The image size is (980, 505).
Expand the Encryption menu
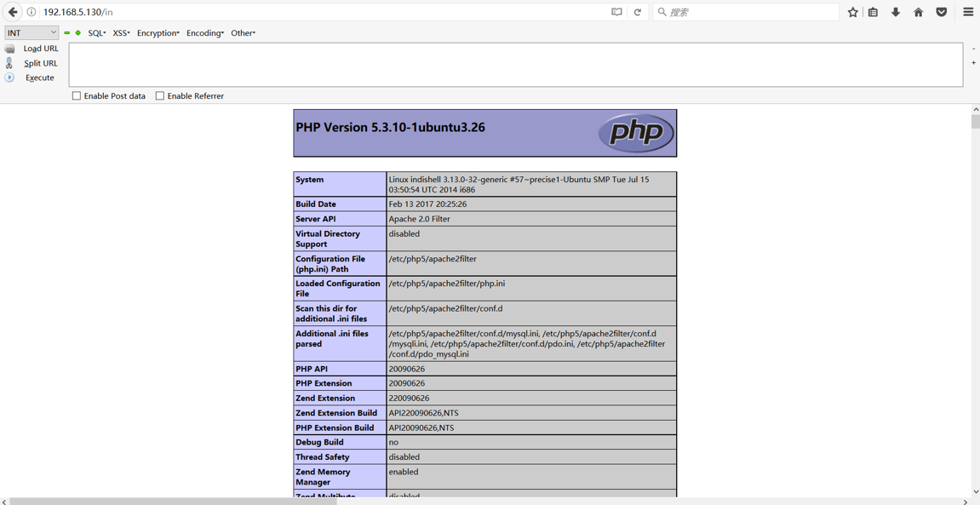coord(158,33)
